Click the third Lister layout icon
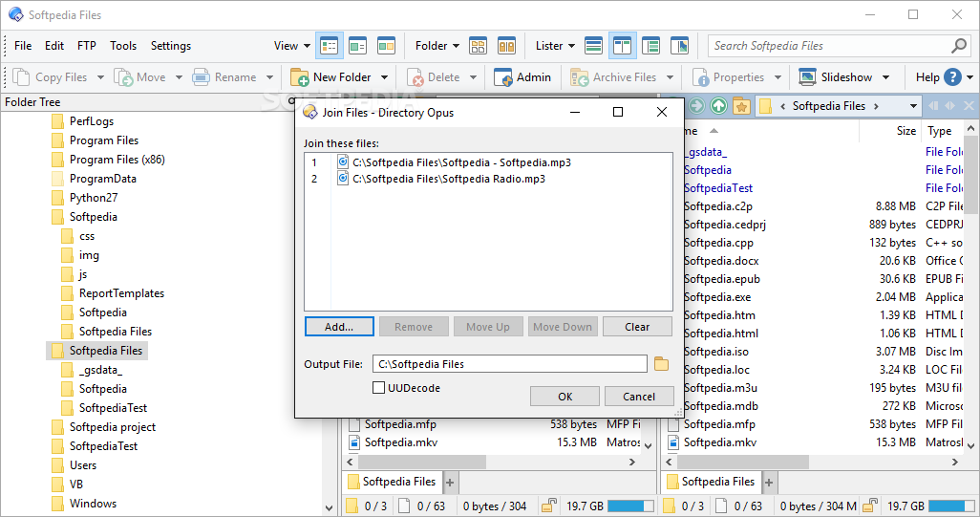The width and height of the screenshot is (980, 517). coord(650,46)
